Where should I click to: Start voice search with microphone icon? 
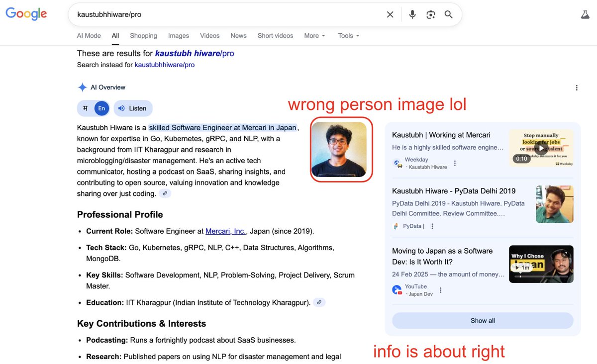tap(412, 14)
